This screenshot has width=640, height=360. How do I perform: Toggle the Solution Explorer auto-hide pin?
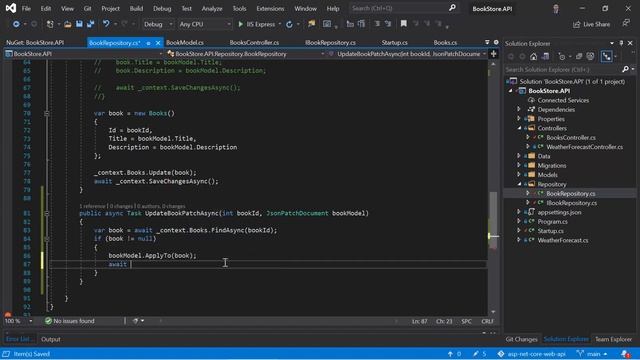click(x=621, y=43)
